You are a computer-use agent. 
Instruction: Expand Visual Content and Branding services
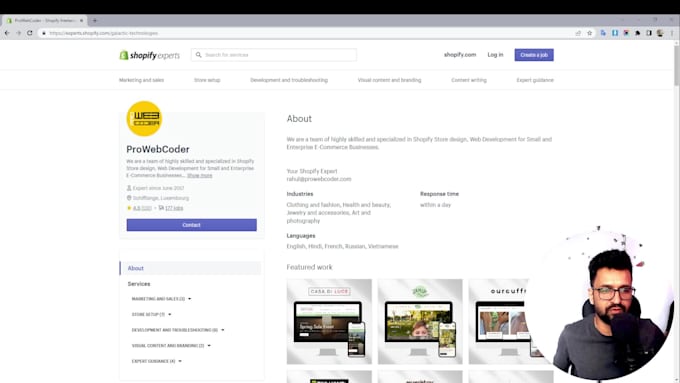[x=171, y=346]
